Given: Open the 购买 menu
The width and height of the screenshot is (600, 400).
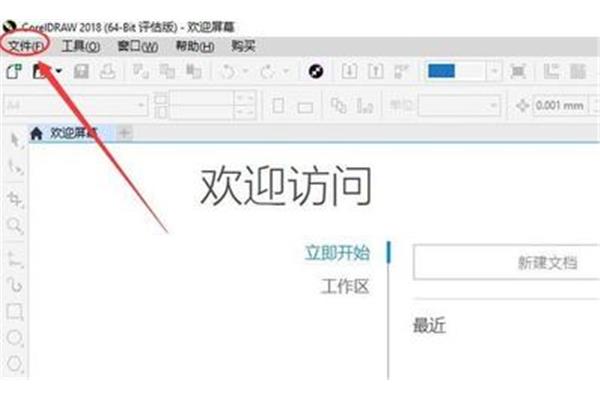Looking at the screenshot, I should 243,46.
